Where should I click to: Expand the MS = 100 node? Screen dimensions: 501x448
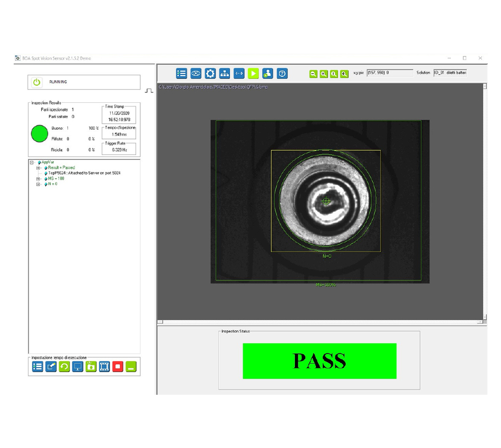(38, 179)
